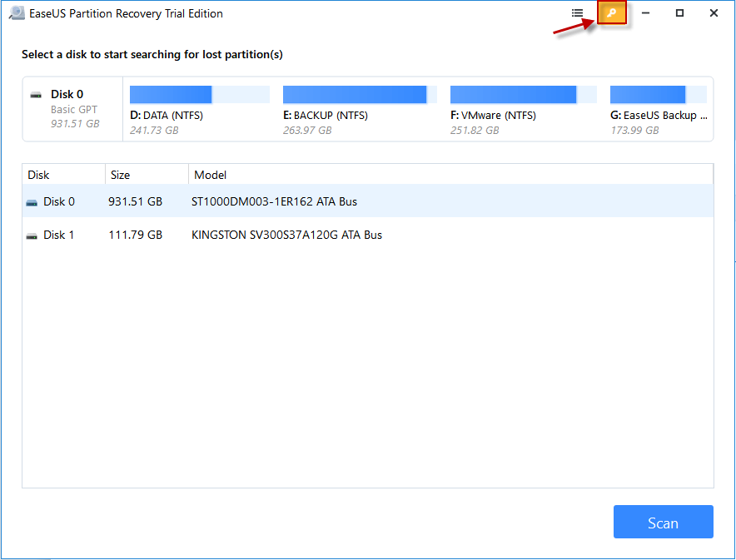Click the 251.82 GB partition size text
The image size is (736, 560).
475,131
